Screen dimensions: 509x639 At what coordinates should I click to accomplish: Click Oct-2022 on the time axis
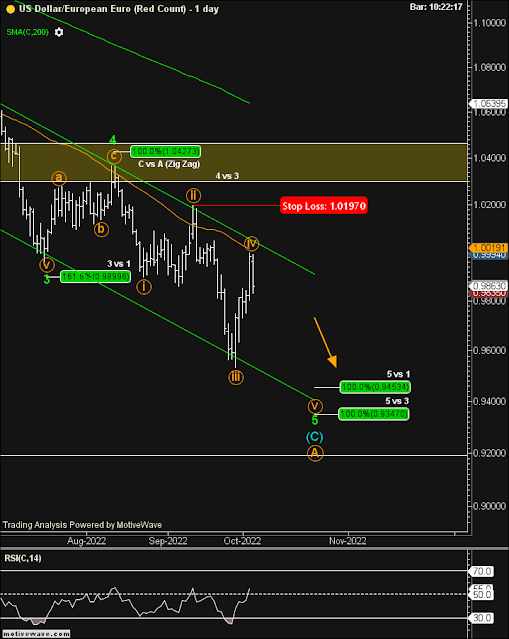[242, 541]
